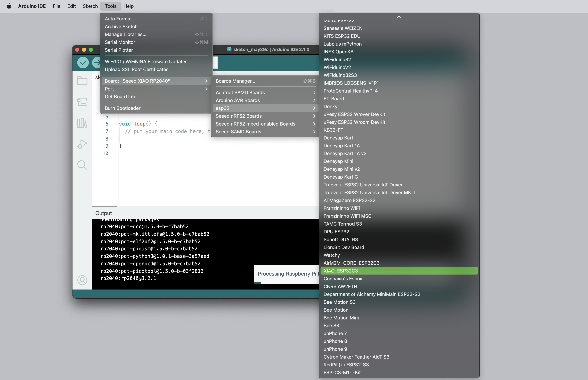Image resolution: width=588 pixels, height=380 pixels.
Task: Open the Apple menu
Action: pos(9,6)
